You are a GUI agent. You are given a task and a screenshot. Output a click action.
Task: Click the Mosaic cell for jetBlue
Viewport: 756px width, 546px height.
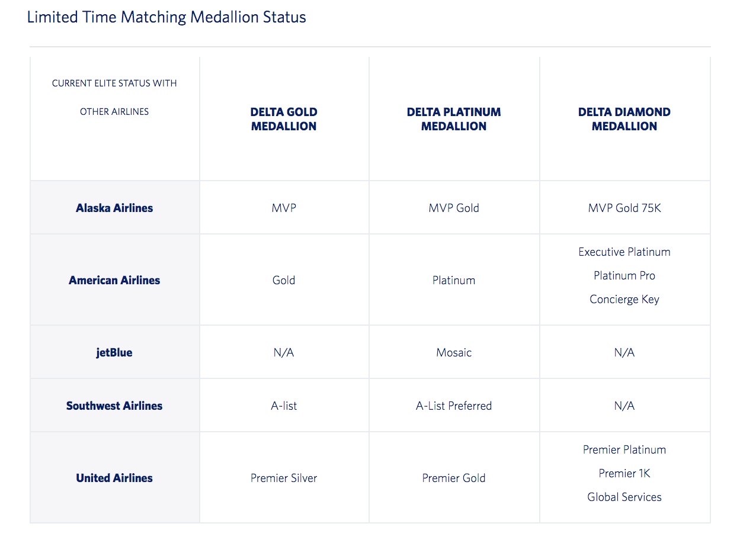point(454,352)
